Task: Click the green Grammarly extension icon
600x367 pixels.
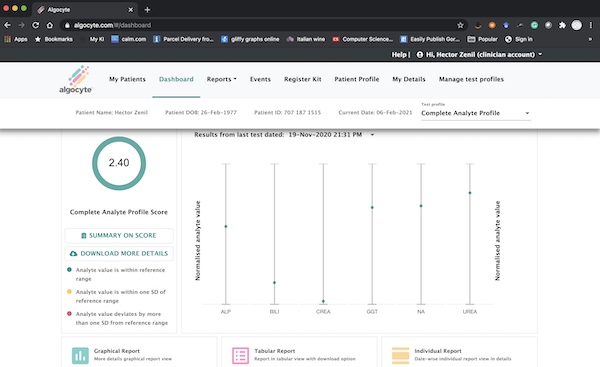Action: click(534, 25)
